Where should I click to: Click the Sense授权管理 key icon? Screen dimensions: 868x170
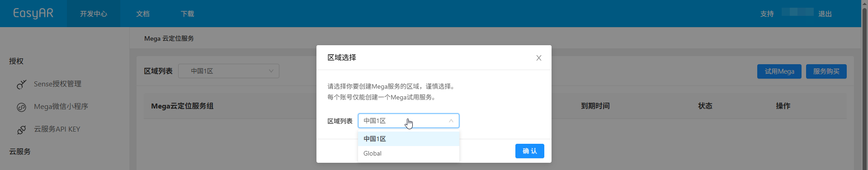21,85
